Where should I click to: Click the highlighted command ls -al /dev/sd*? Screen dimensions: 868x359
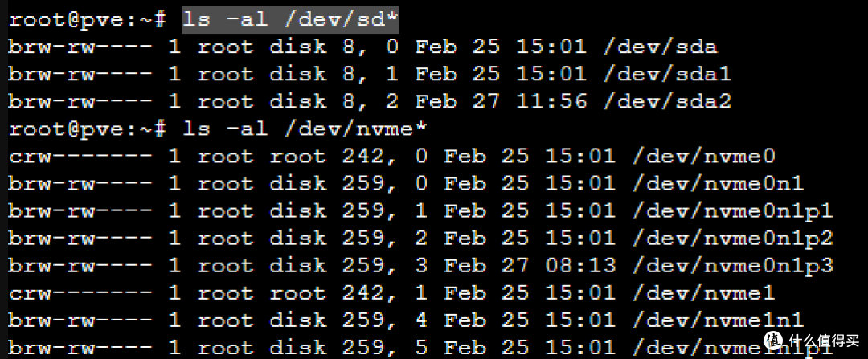(291, 20)
